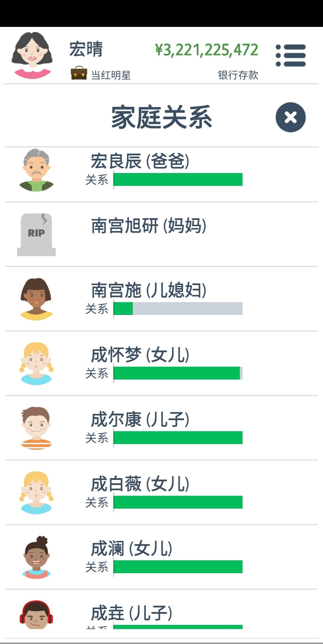Image resolution: width=323 pixels, height=644 pixels.
Task: Click 南宫施 relationship progress bar
Action: pyautogui.click(x=178, y=308)
